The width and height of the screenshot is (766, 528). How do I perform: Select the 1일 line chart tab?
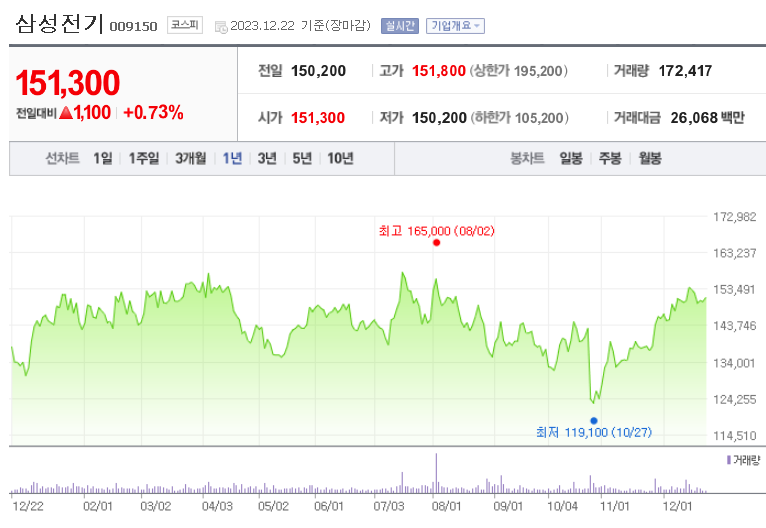coord(103,158)
